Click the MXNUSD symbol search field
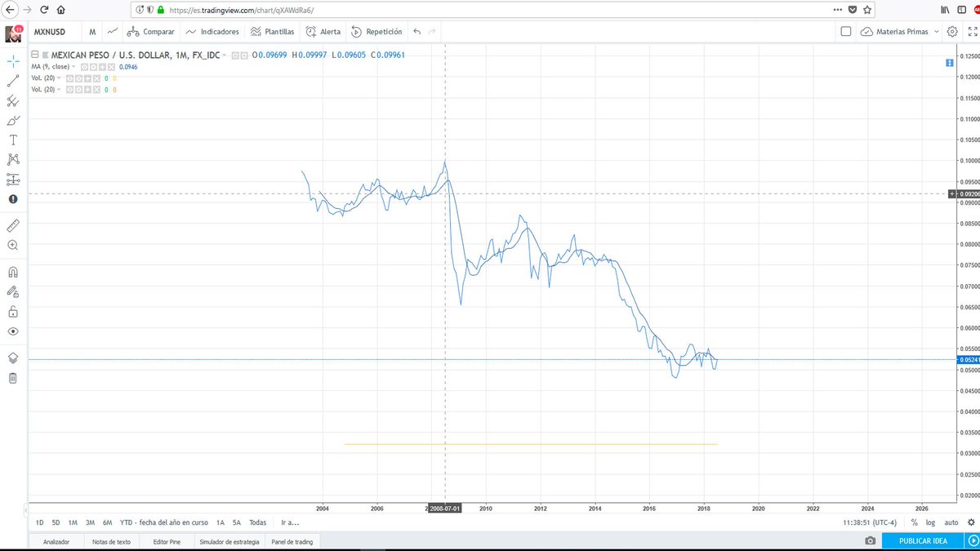Image resolution: width=980 pixels, height=551 pixels. 55,32
